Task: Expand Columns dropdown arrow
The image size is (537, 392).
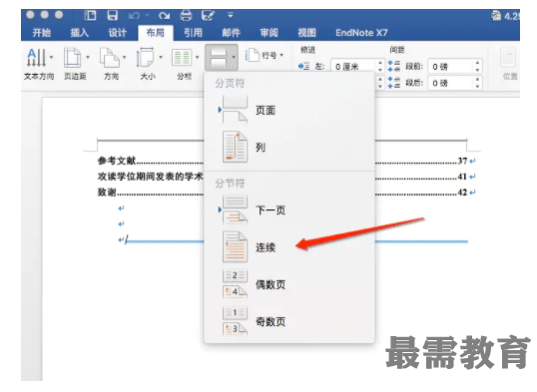Action: [x=197, y=57]
